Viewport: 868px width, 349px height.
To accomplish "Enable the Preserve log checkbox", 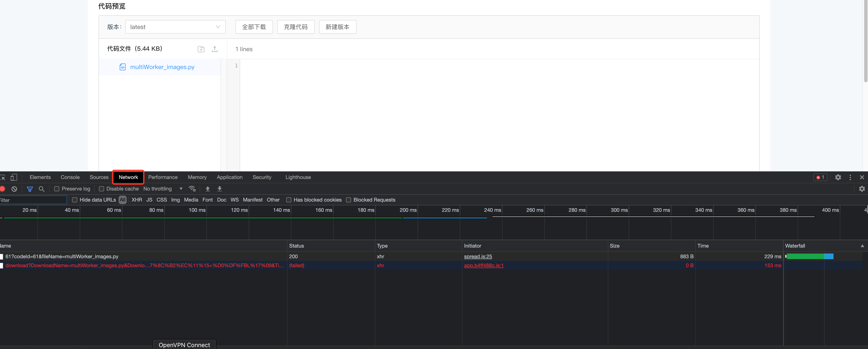I will (57, 189).
